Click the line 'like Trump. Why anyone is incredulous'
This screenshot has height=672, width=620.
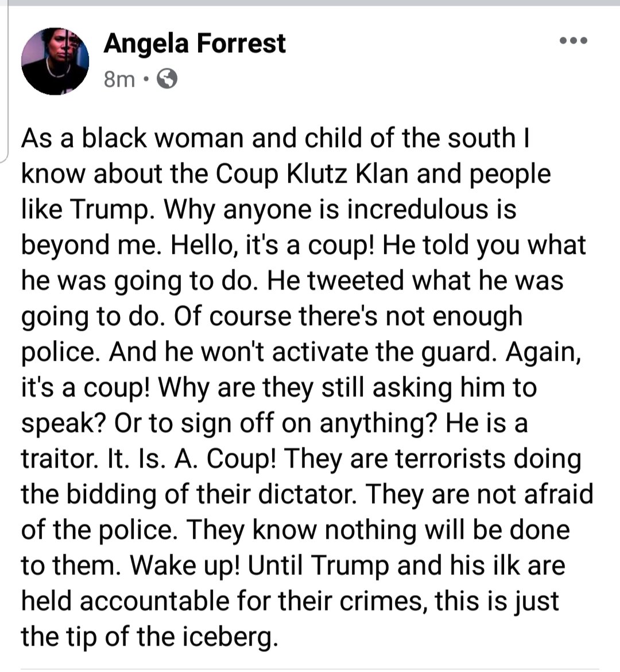click(x=269, y=210)
